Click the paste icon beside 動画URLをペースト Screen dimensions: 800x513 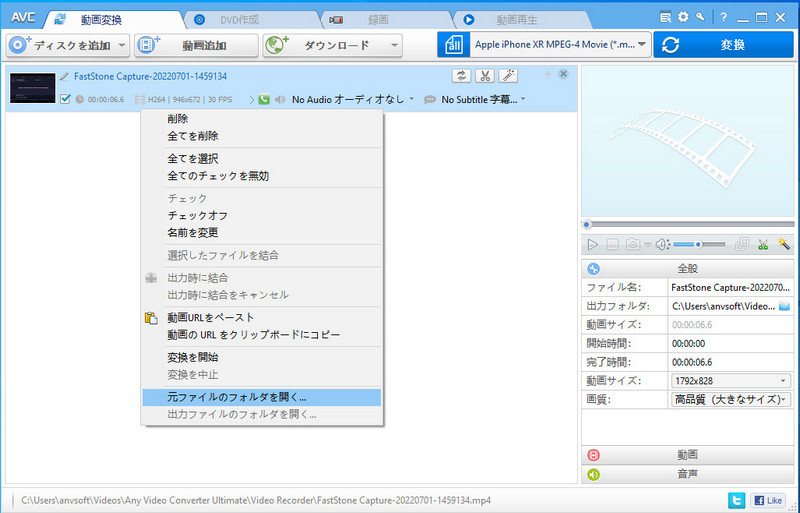[x=151, y=318]
